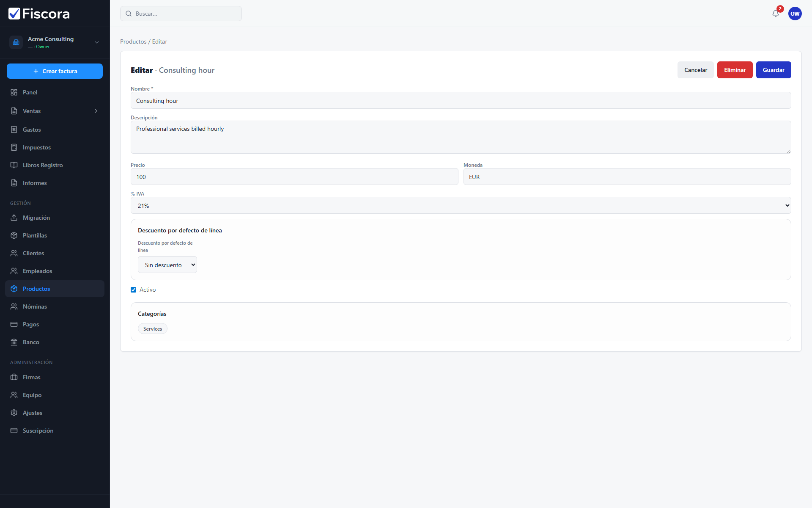Click the OW user avatar
Screen dimensions: 812x508
795,14
